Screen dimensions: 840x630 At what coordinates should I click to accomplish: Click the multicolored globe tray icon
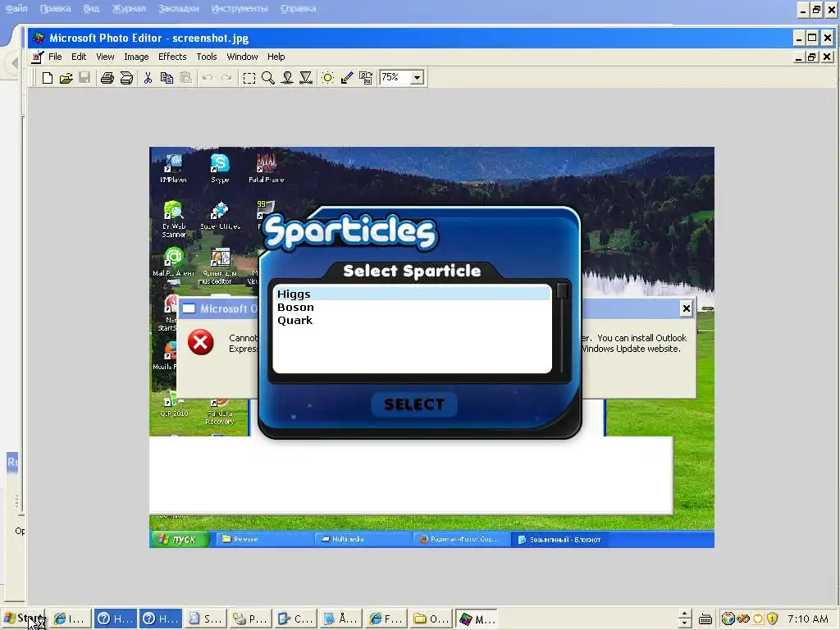(x=728, y=619)
